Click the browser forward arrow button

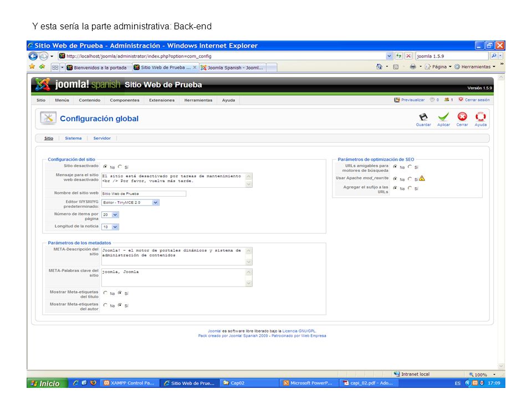(43, 56)
